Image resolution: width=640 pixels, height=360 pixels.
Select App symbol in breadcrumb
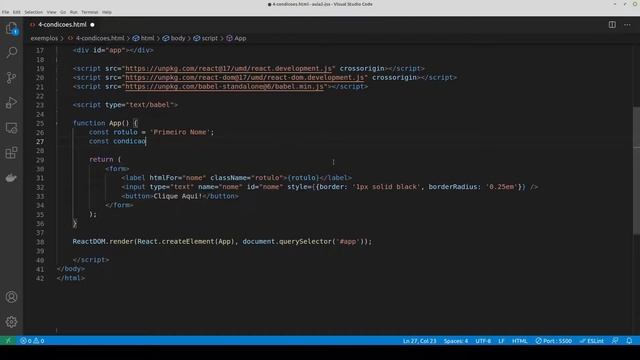(240, 38)
